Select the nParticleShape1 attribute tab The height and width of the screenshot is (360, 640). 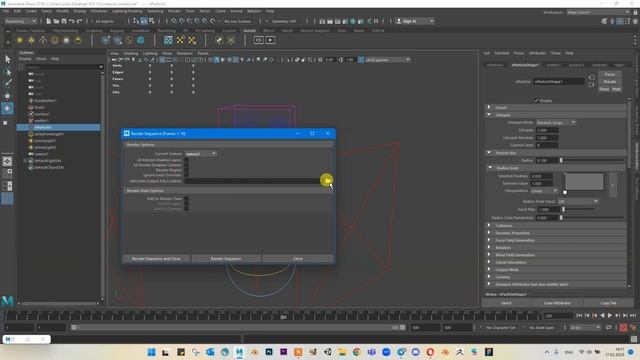click(x=525, y=65)
